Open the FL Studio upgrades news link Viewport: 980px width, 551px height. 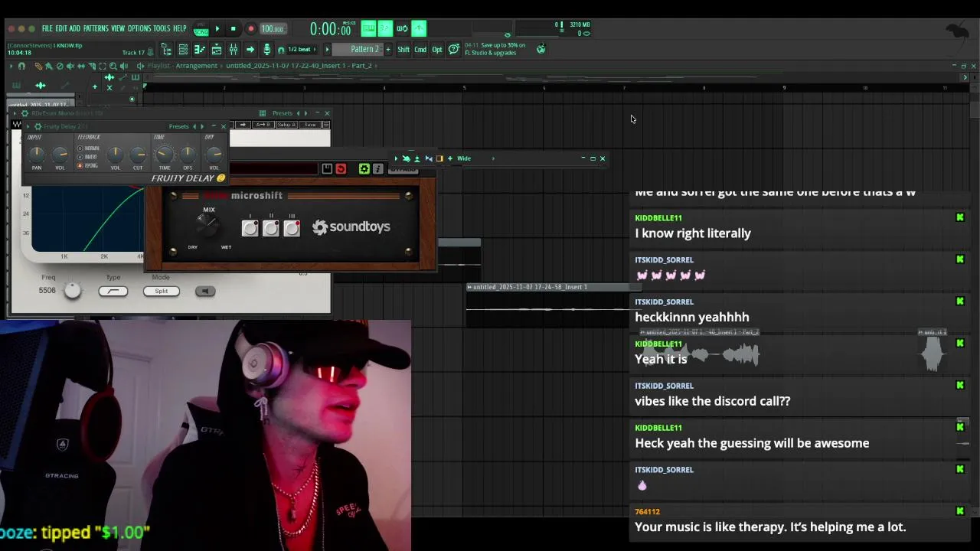coord(496,49)
